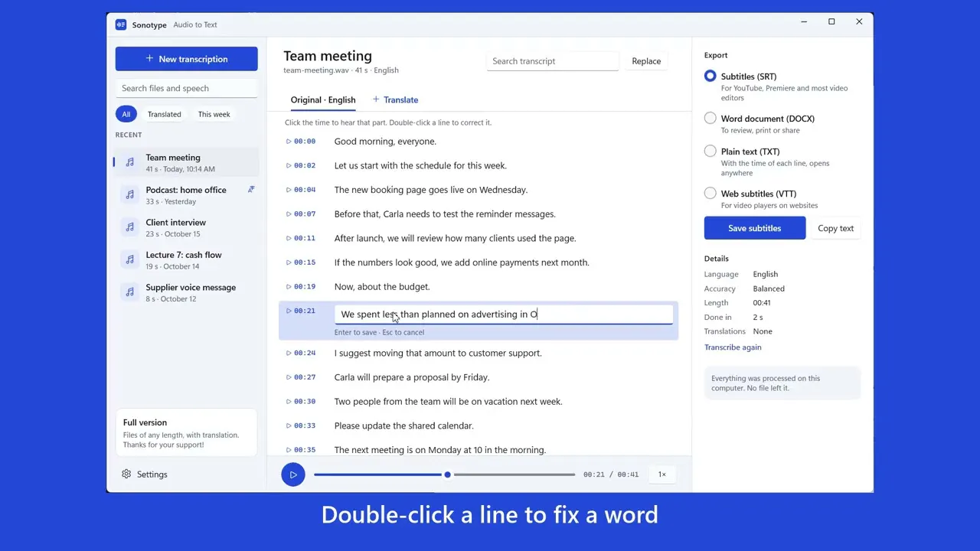The width and height of the screenshot is (980, 551).
Task: Click the audio icon for Supplier voice message
Action: click(x=129, y=292)
